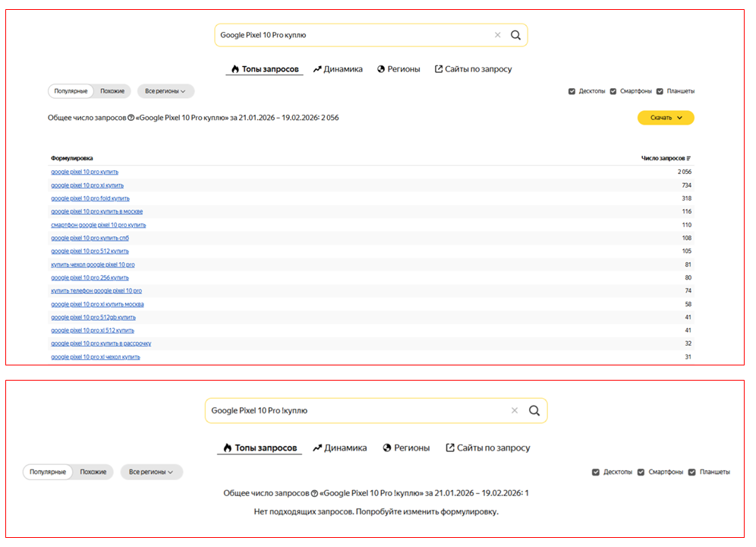Clear the lower '!куплю' query with the X icon
756x547 pixels.
pos(515,410)
